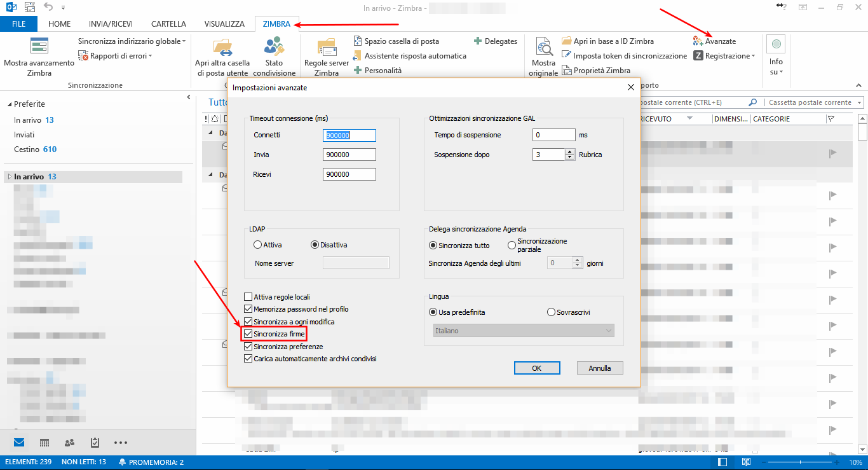The height and width of the screenshot is (470, 868).
Task: Open the Info su button
Action: (x=776, y=56)
